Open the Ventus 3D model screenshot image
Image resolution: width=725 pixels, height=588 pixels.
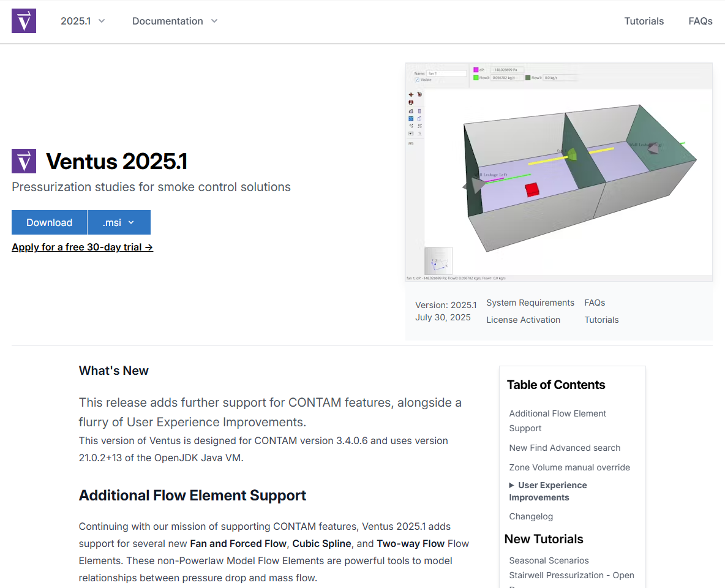click(558, 172)
